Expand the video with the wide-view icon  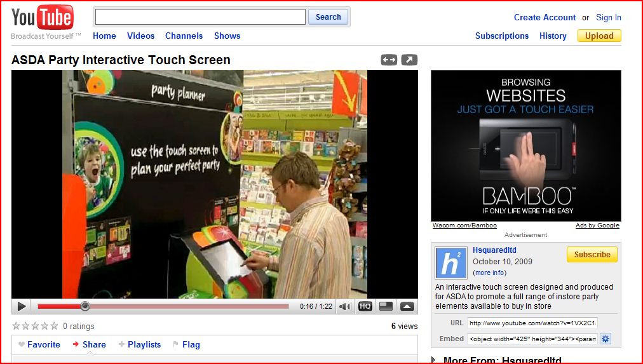pos(389,60)
